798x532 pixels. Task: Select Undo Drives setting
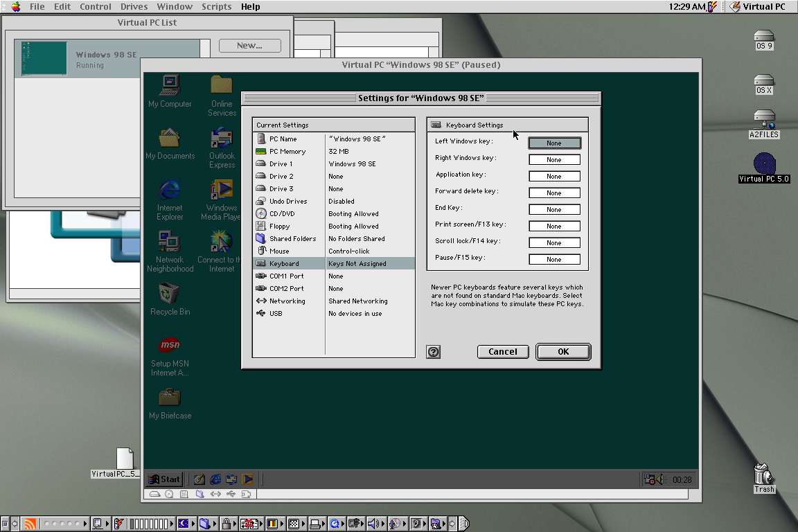pyautogui.click(x=334, y=202)
